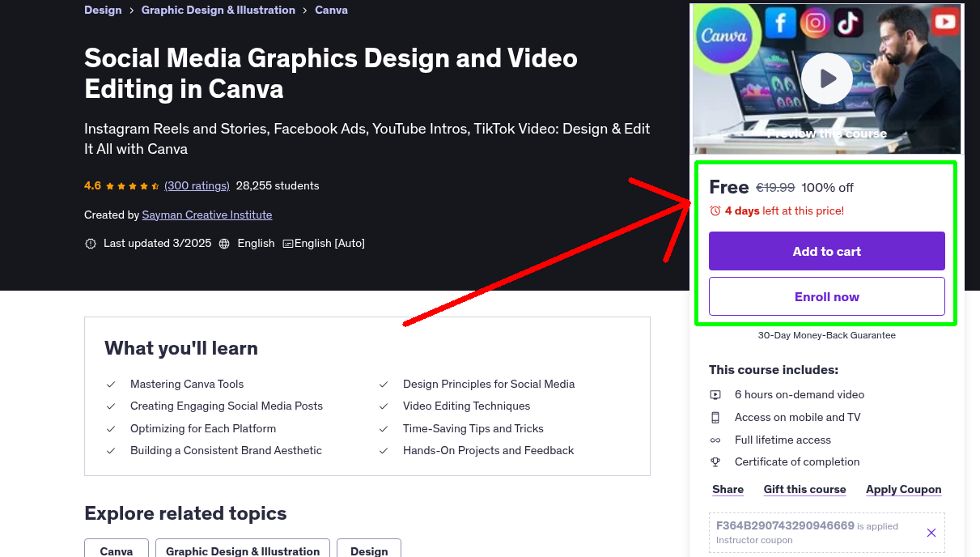980x557 pixels.
Task: Remove the applied instructor coupon
Action: click(x=931, y=533)
